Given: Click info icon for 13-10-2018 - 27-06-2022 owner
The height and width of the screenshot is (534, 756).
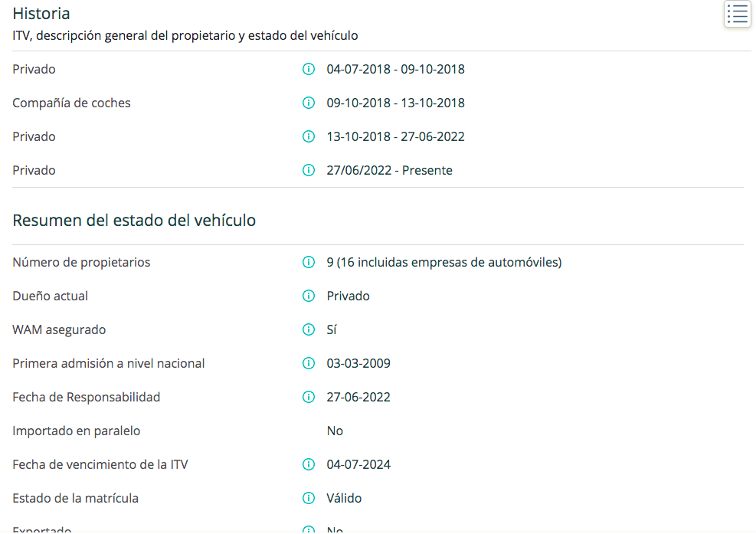Looking at the screenshot, I should coord(309,136).
